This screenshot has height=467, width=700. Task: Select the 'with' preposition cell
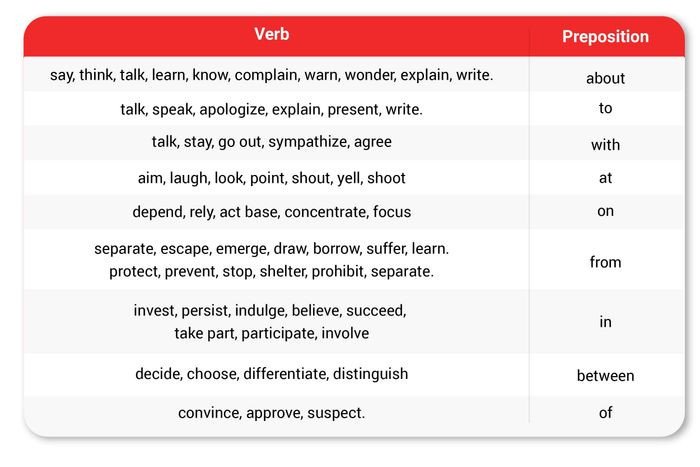coord(605,145)
